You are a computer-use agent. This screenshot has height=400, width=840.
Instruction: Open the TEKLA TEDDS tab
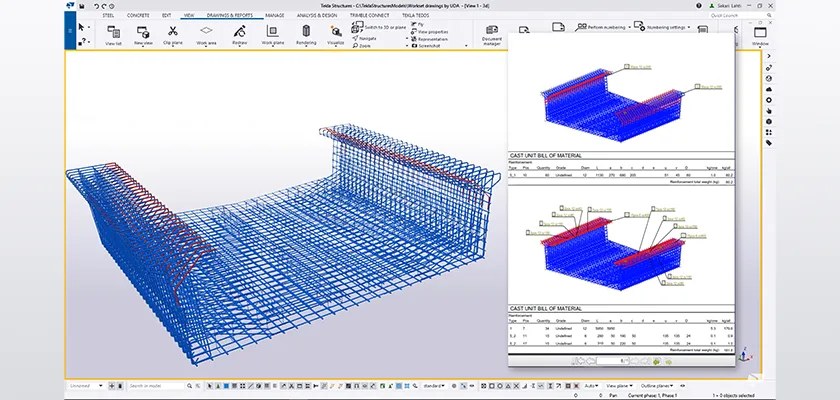415,16
